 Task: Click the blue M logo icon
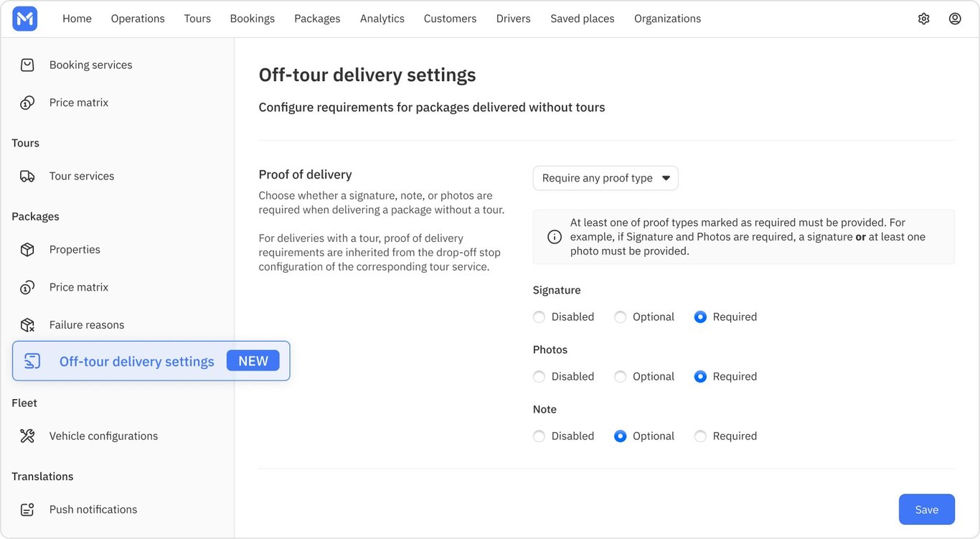[x=25, y=19]
